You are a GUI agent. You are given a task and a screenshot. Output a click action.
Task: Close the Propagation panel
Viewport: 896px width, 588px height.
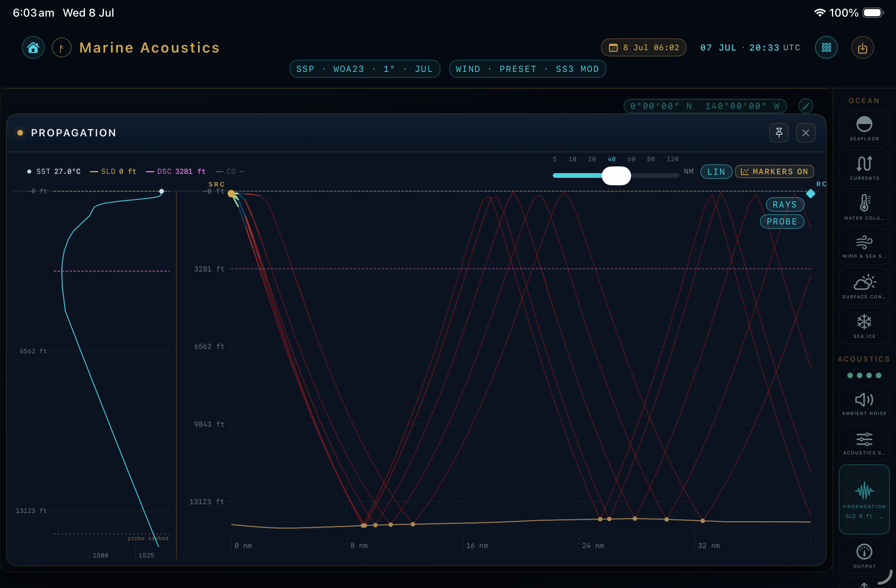pyautogui.click(x=806, y=133)
